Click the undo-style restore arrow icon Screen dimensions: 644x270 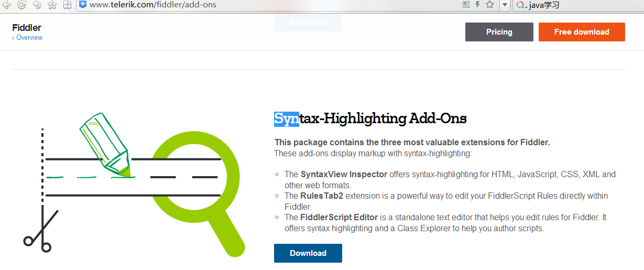click(37, 5)
